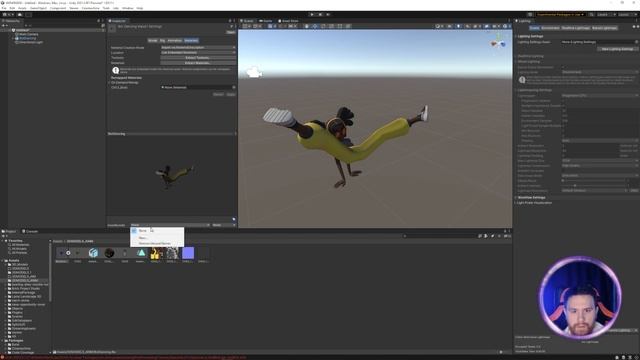Switch to the Materials tab in Inspector
This screenshot has height=360, width=640.
click(191, 40)
